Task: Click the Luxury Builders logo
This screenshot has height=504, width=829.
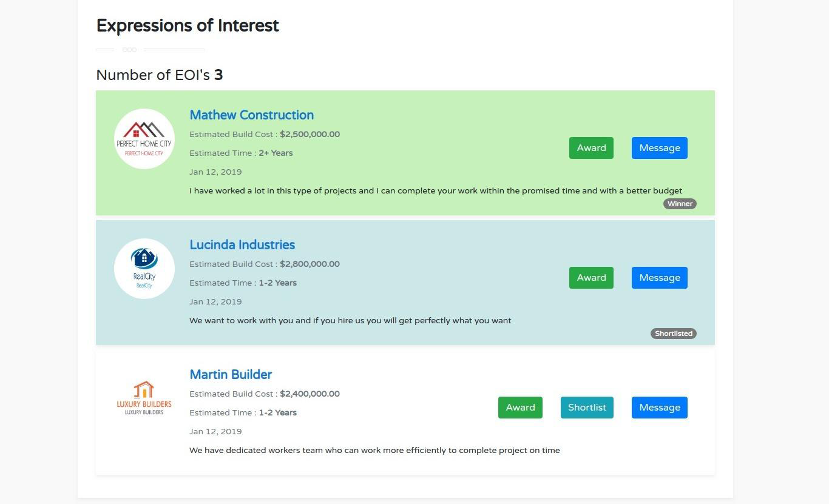Action: point(144,398)
